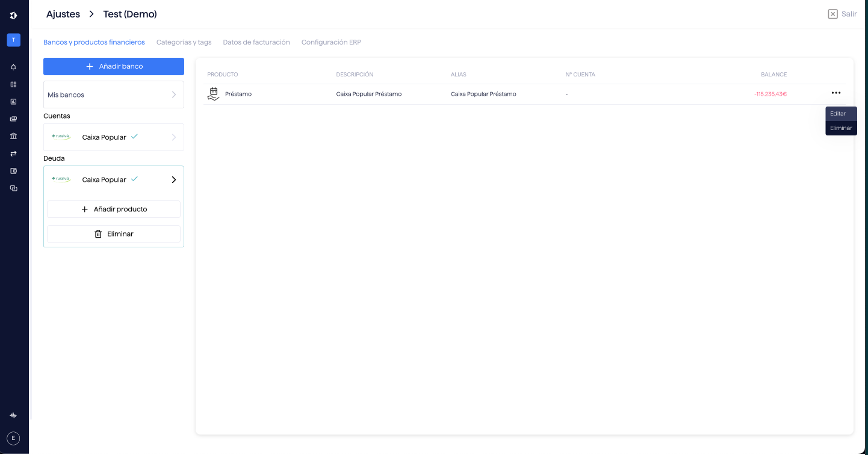Viewport: 868px width, 455px height.
Task: Click the red balance -115.235,43€ value
Action: click(x=770, y=94)
